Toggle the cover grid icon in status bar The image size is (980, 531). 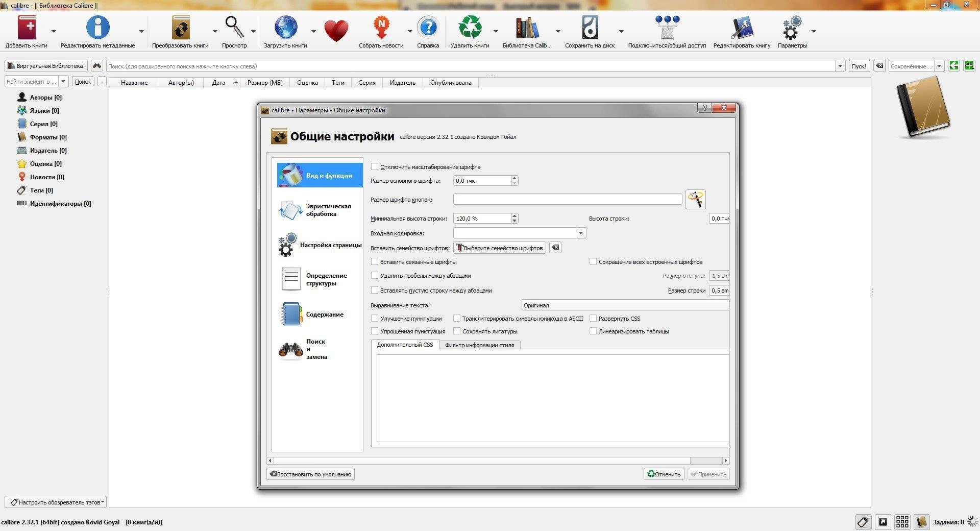coord(902,522)
